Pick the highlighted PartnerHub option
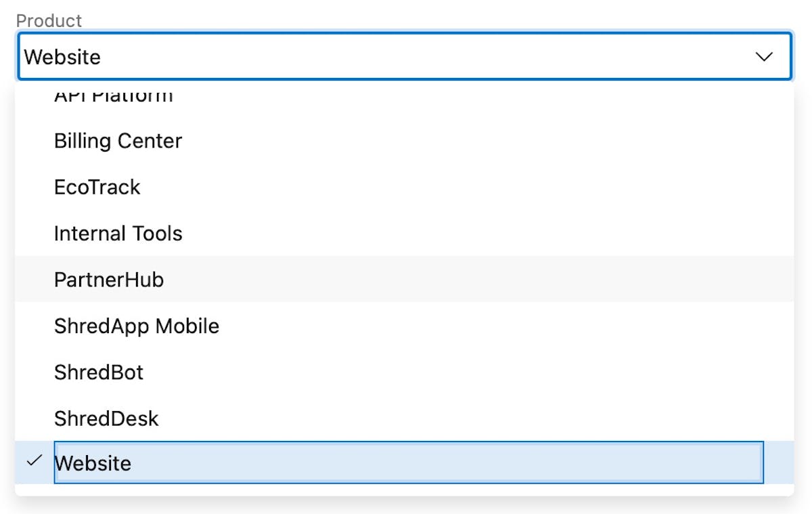The image size is (812, 514). coord(109,280)
